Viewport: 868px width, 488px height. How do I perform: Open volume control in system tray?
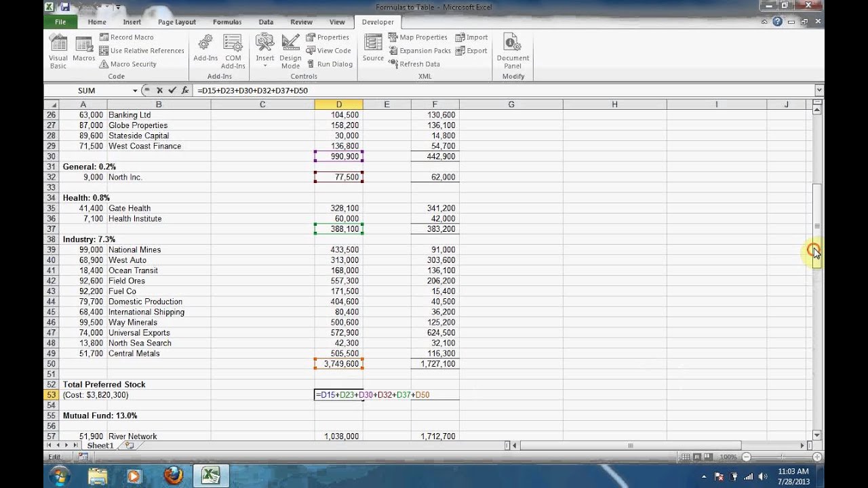click(x=764, y=476)
